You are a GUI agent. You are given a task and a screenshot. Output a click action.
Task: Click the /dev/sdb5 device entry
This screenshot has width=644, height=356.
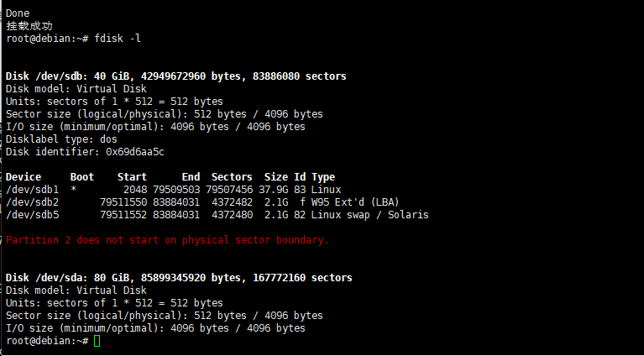[32, 215]
